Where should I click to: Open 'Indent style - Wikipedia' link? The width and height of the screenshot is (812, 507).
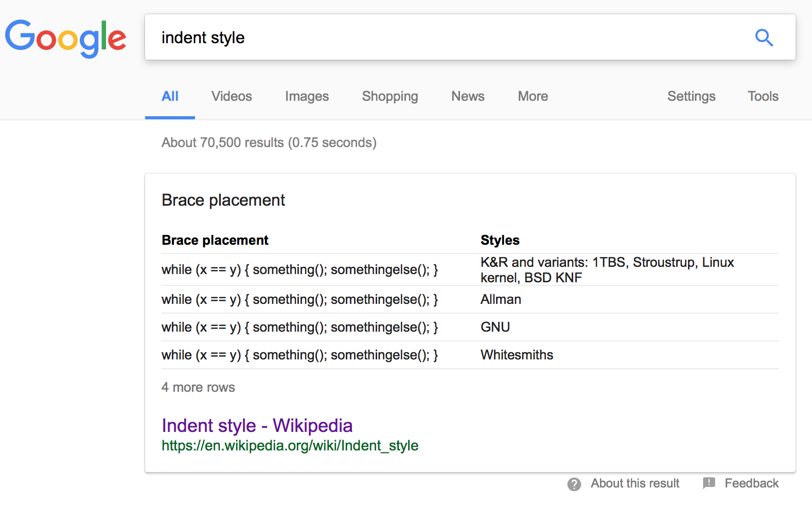[x=257, y=426]
